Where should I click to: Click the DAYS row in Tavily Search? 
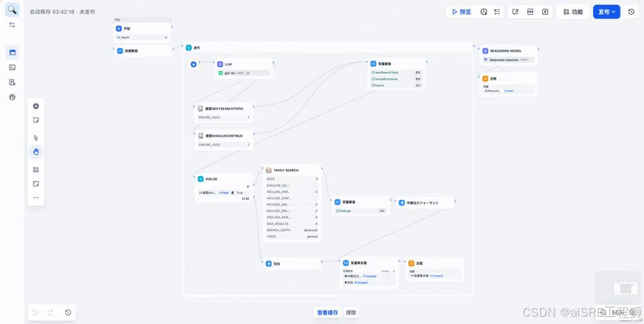[292, 179]
